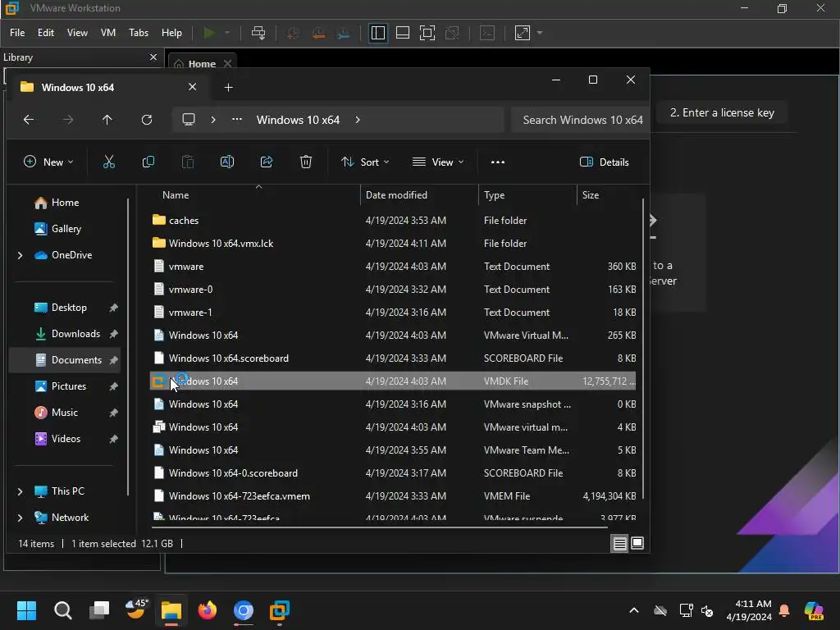840x630 pixels.
Task: Open the View dropdown menu
Action: click(x=438, y=162)
